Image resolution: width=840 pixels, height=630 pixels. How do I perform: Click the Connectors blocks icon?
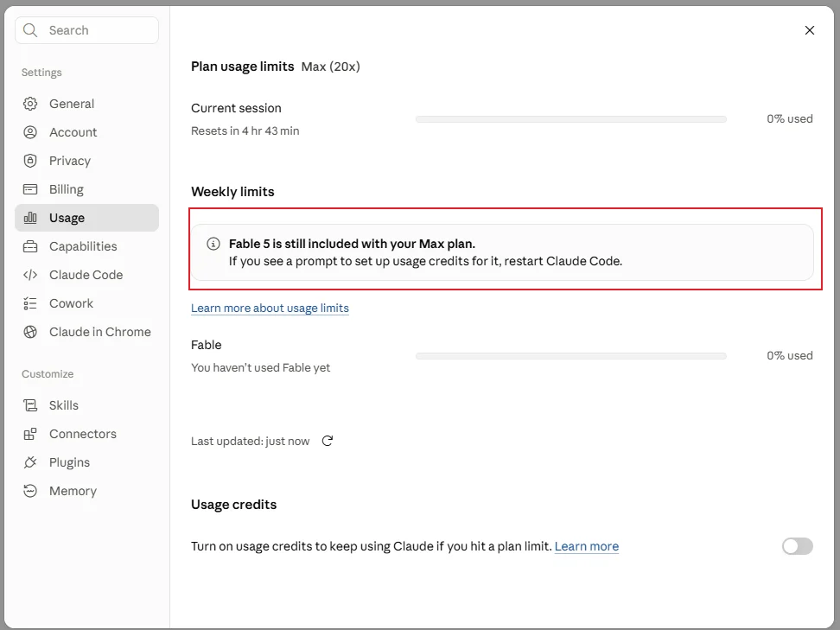point(30,434)
